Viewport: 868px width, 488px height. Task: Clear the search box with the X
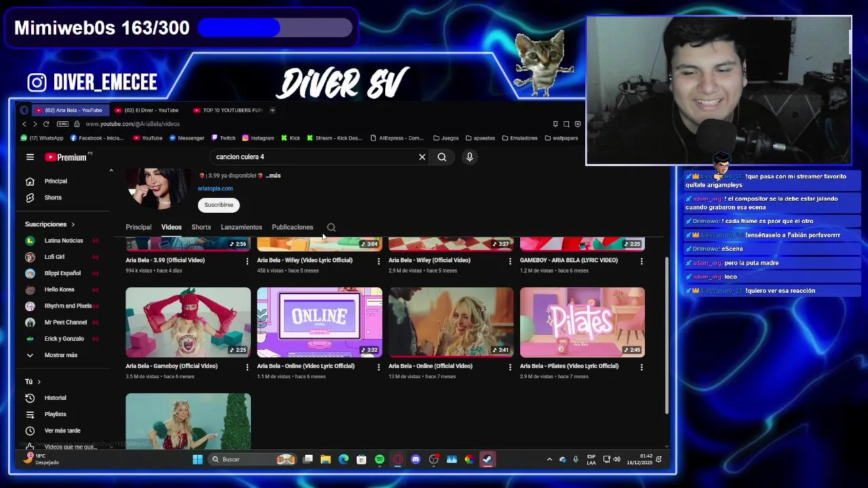(x=422, y=157)
